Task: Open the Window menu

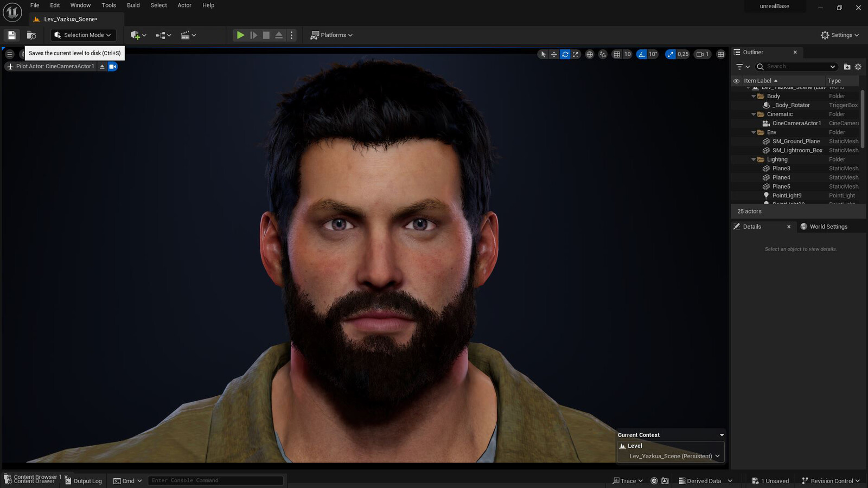Action: [80, 5]
